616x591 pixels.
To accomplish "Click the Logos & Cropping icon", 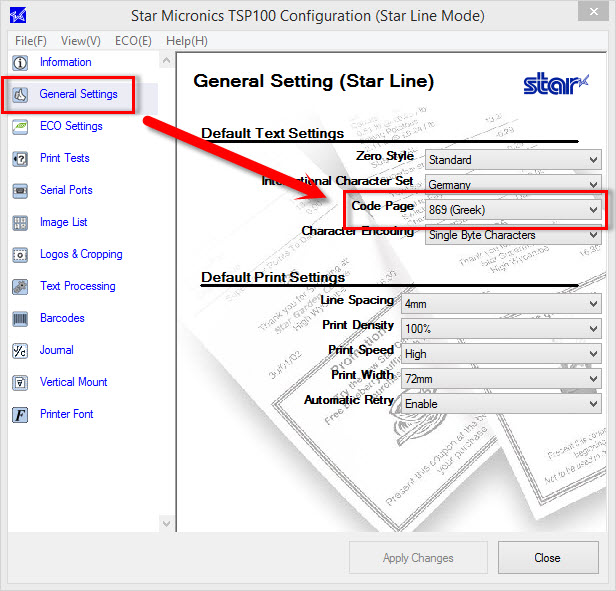I will click(20, 255).
